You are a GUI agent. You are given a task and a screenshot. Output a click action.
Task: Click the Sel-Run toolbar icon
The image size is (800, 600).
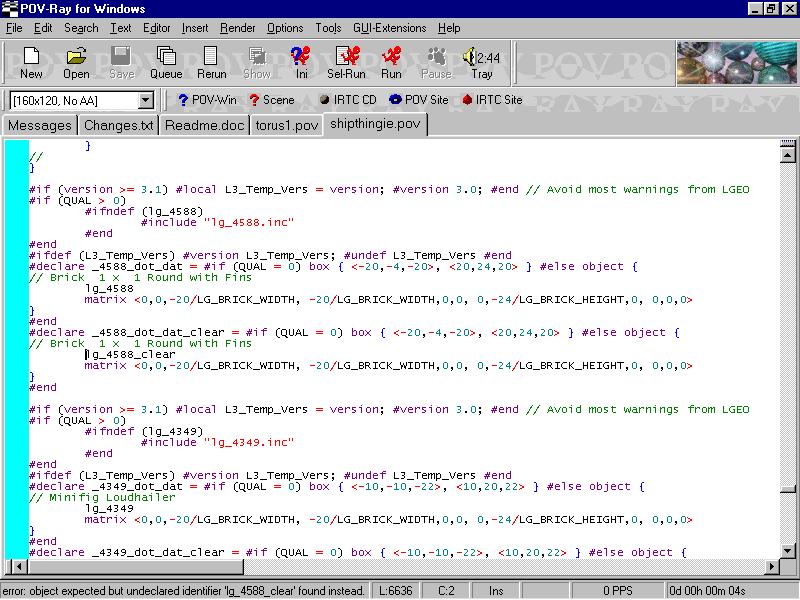click(x=346, y=62)
